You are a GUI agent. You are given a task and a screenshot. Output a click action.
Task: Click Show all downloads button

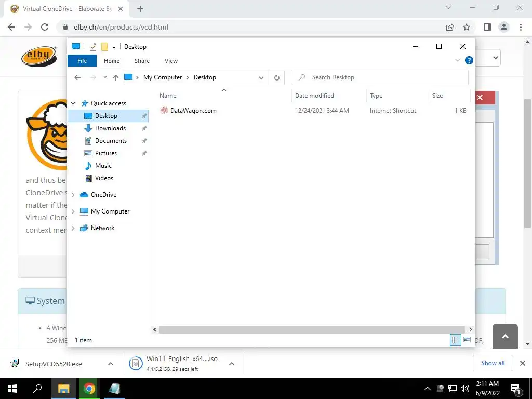[x=493, y=363]
